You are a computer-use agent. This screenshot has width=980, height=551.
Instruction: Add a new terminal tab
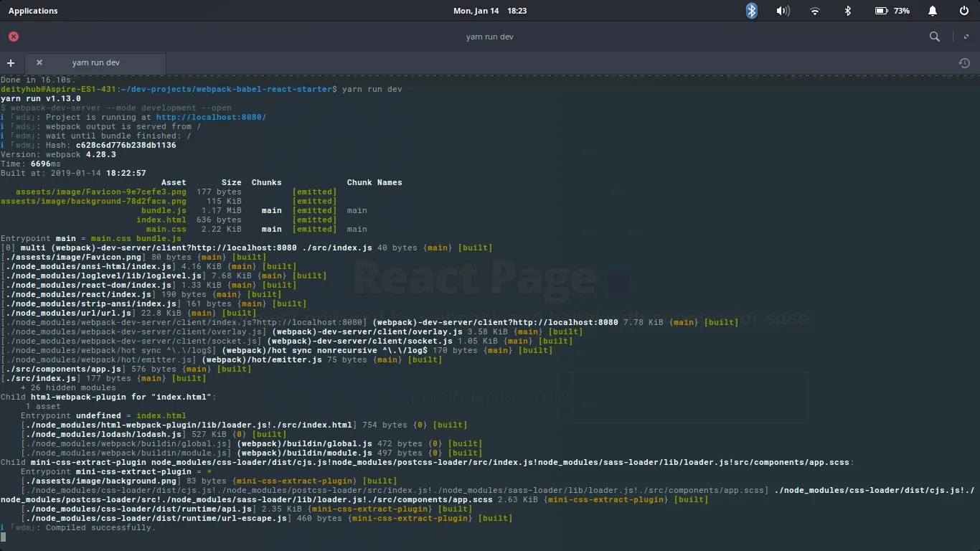11,63
